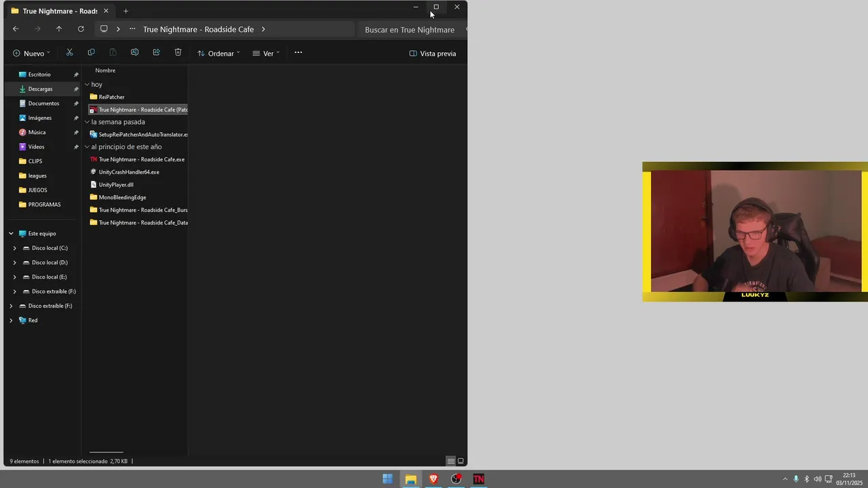Click the TN game icon in the taskbar

click(x=479, y=479)
